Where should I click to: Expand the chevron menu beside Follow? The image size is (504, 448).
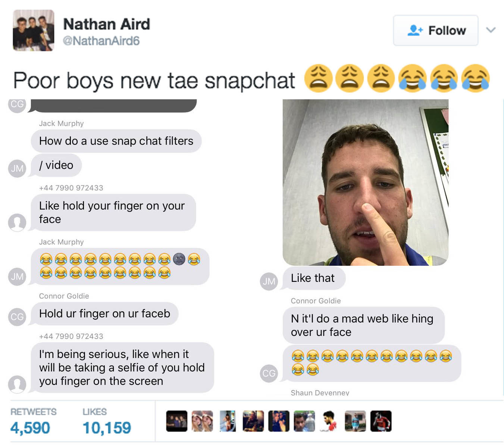[x=491, y=30]
